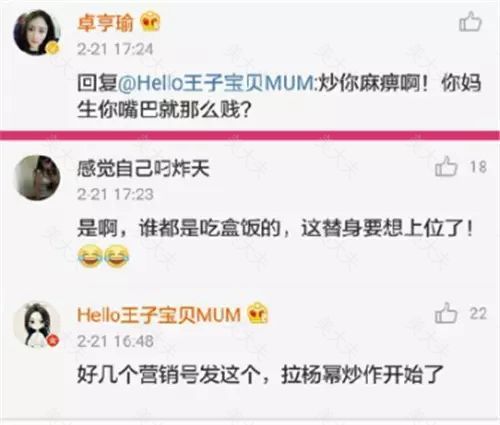Open avatar of 感觉自己叼炸天

coord(37,178)
